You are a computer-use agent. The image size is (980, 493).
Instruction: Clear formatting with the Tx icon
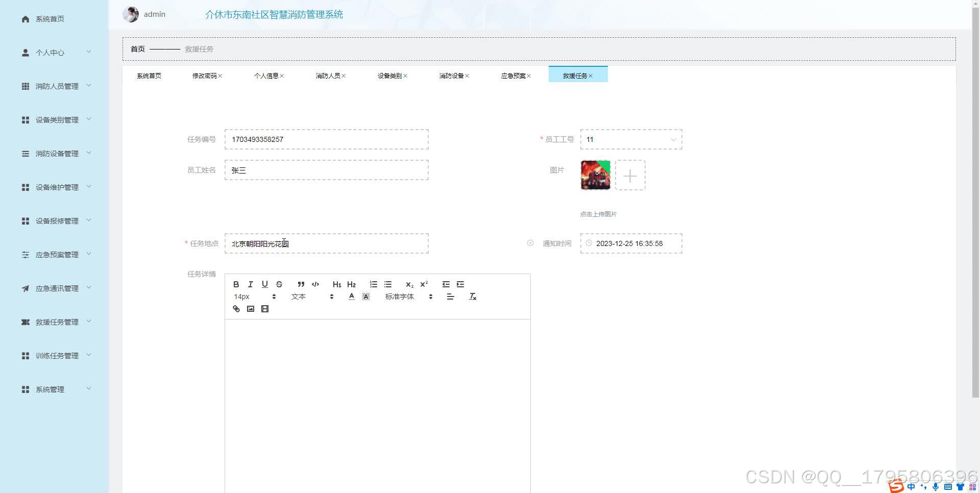473,296
